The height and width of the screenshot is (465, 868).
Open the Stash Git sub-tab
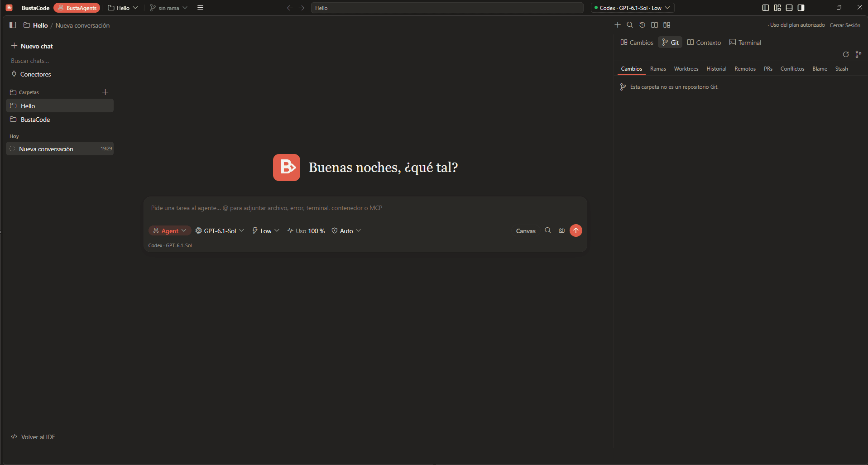tap(841, 69)
